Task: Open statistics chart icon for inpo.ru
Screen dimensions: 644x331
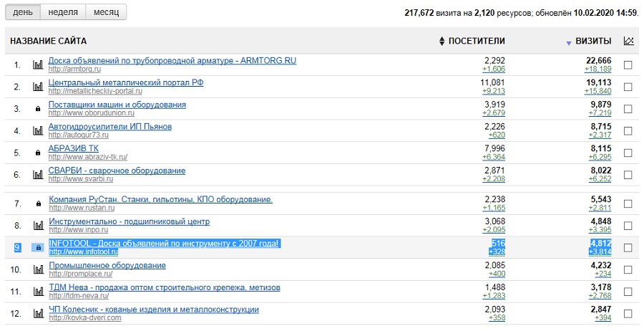Action: (x=38, y=226)
